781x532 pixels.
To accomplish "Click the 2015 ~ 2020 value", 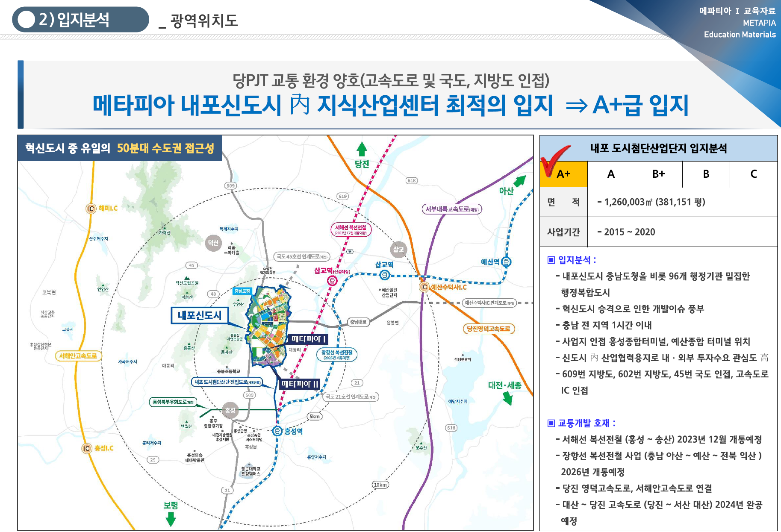I will point(626,232).
